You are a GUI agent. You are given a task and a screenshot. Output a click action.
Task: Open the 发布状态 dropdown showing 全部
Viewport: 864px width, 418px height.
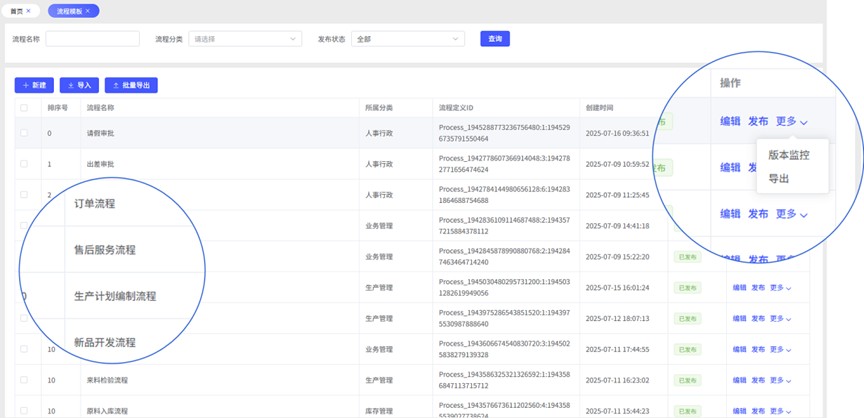[408, 39]
